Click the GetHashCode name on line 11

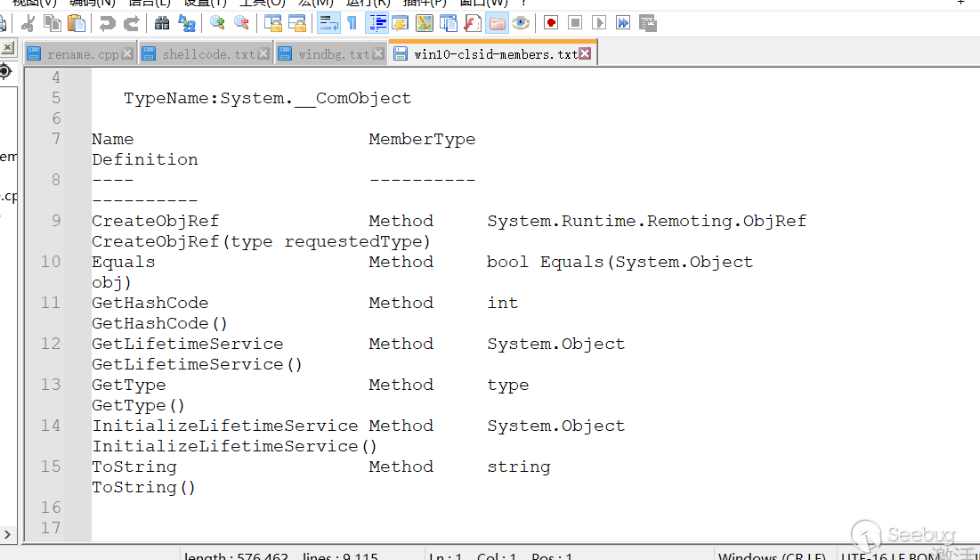[150, 303]
